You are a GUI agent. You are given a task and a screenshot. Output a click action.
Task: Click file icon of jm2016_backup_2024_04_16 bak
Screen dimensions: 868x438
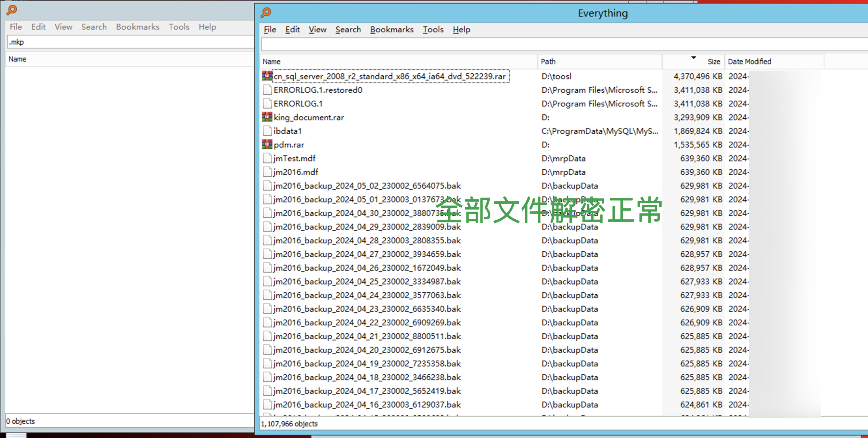pos(267,404)
